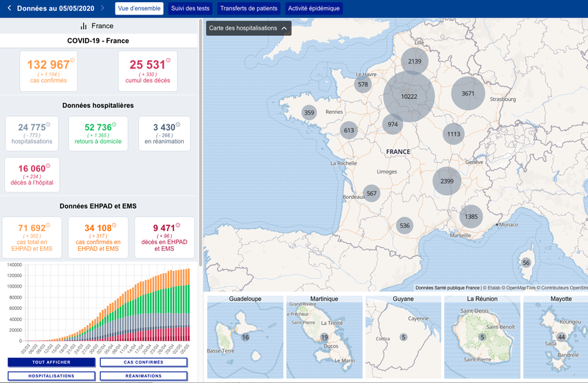
Task: Click the 359 bubble in Brittany
Action: tap(309, 113)
